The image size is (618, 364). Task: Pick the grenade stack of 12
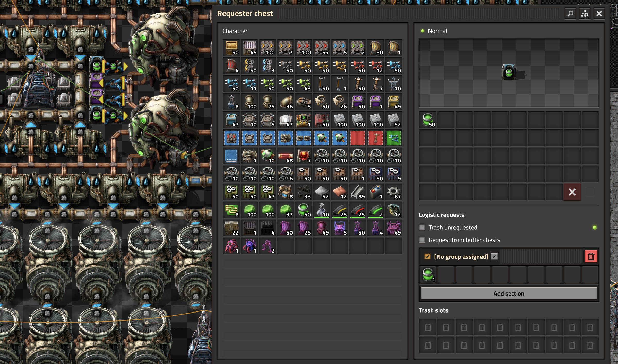[394, 210]
